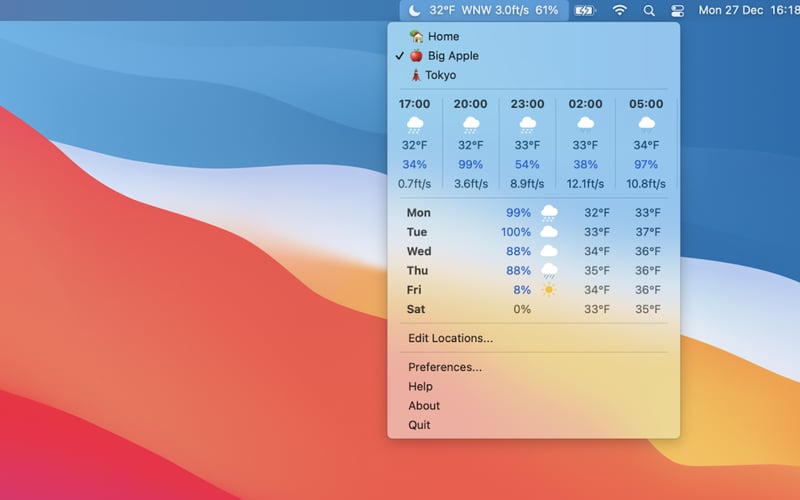Open the About entry
Image resolution: width=800 pixels, height=500 pixels.
coord(534,406)
